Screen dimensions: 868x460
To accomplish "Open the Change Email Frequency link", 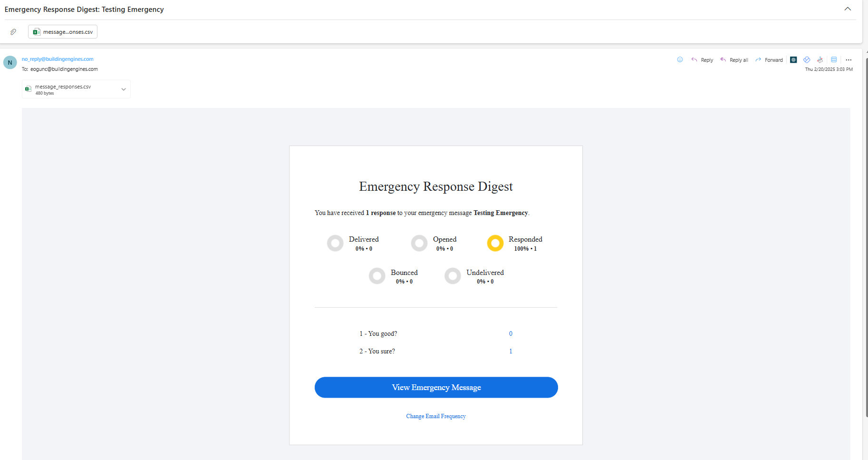I will [436, 416].
